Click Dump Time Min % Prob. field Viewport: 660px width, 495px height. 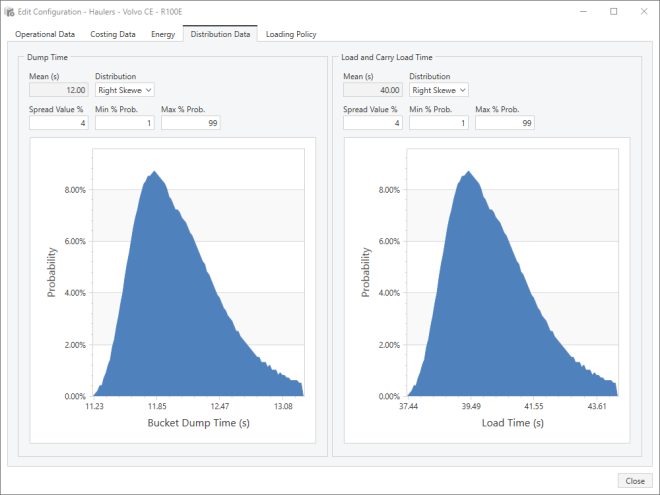(124, 123)
